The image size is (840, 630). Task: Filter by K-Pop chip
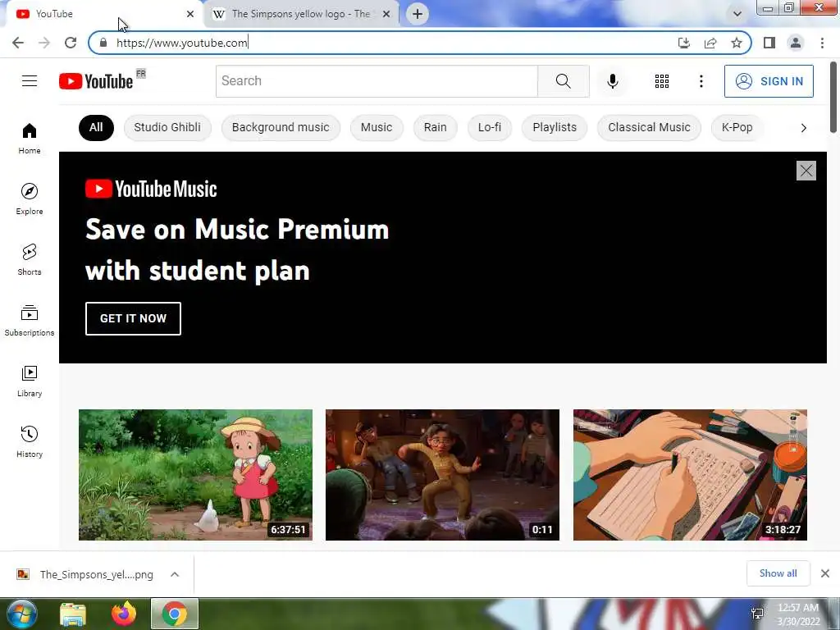pyautogui.click(x=737, y=127)
